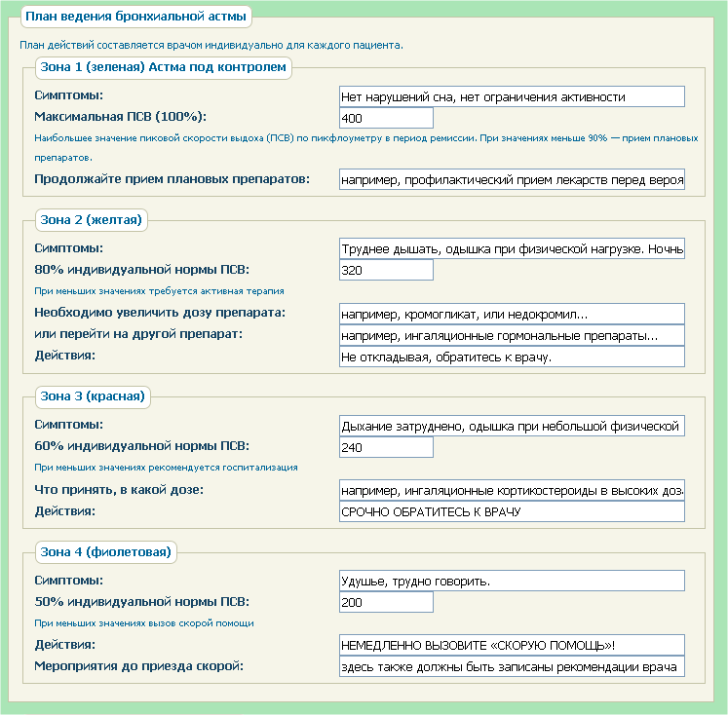The height and width of the screenshot is (715, 728).
Task: Click the label 'или перейти на другой препарат:'
Action: [x=138, y=334]
